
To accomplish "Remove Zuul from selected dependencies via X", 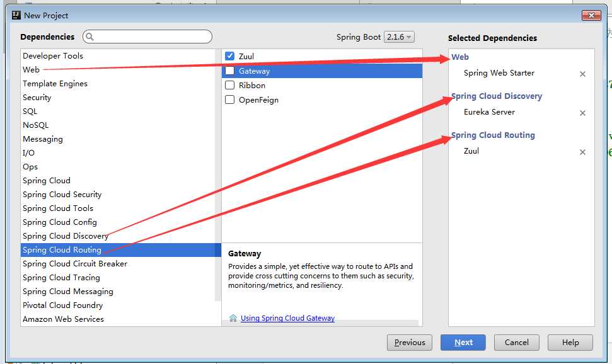I will (582, 152).
